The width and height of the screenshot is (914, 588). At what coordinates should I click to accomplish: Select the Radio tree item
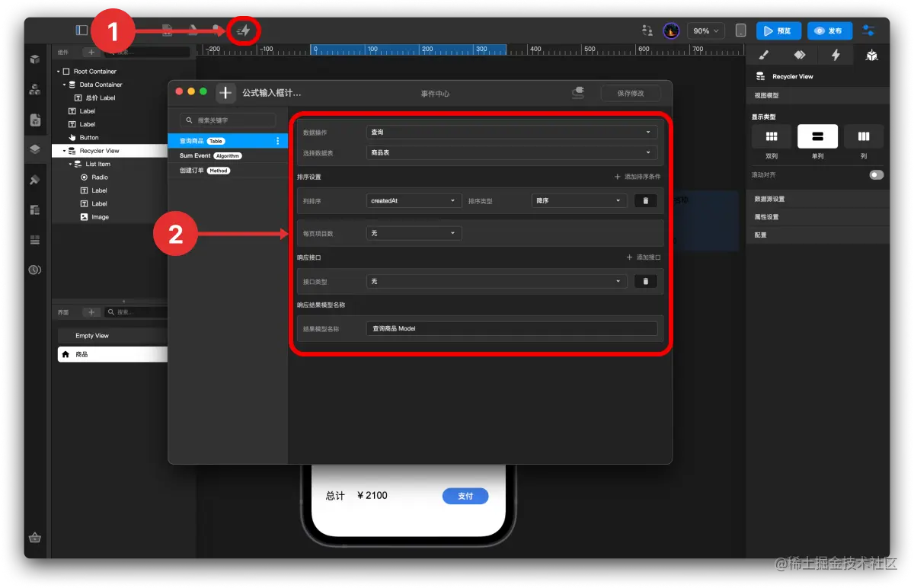point(100,177)
